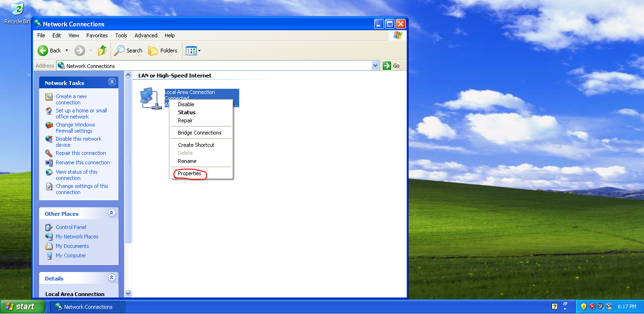Viewport: 644px width, 314px height.
Task: Open the volume icon in system tray
Action: pos(600,306)
